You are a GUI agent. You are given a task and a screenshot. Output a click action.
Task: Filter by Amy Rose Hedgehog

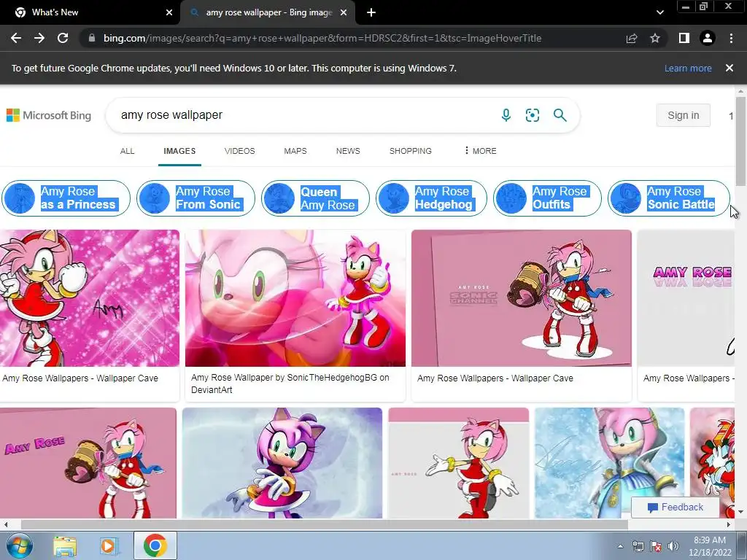431,198
